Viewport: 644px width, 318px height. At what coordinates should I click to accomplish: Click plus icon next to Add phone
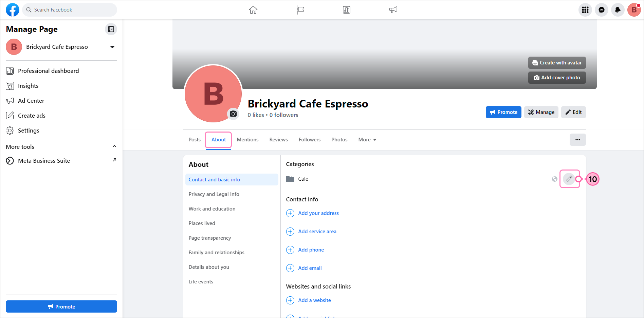[290, 250]
